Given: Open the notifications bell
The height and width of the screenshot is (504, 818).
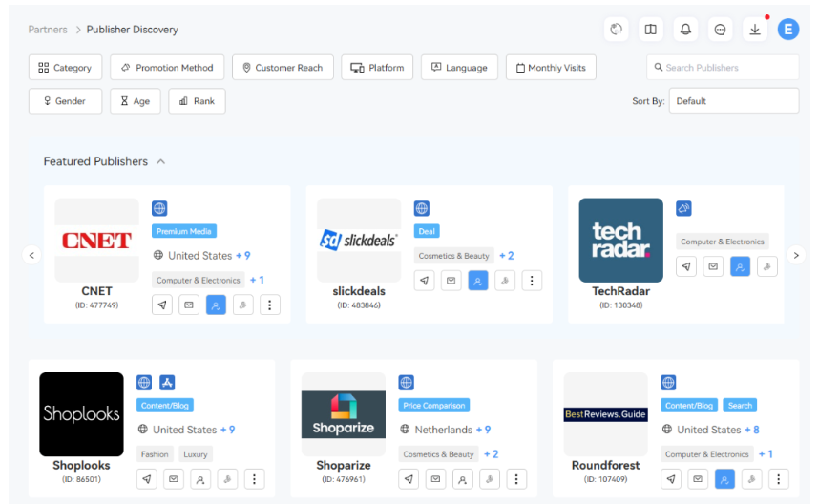Looking at the screenshot, I should click(x=685, y=30).
